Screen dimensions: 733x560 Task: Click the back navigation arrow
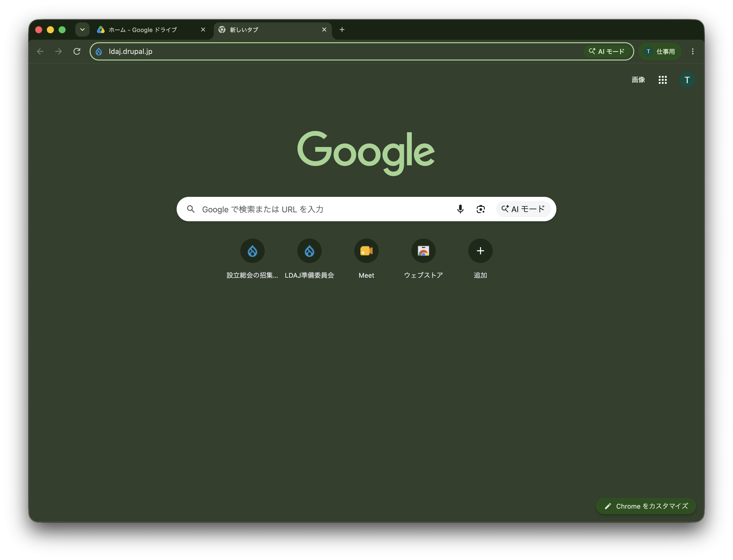pyautogui.click(x=40, y=51)
